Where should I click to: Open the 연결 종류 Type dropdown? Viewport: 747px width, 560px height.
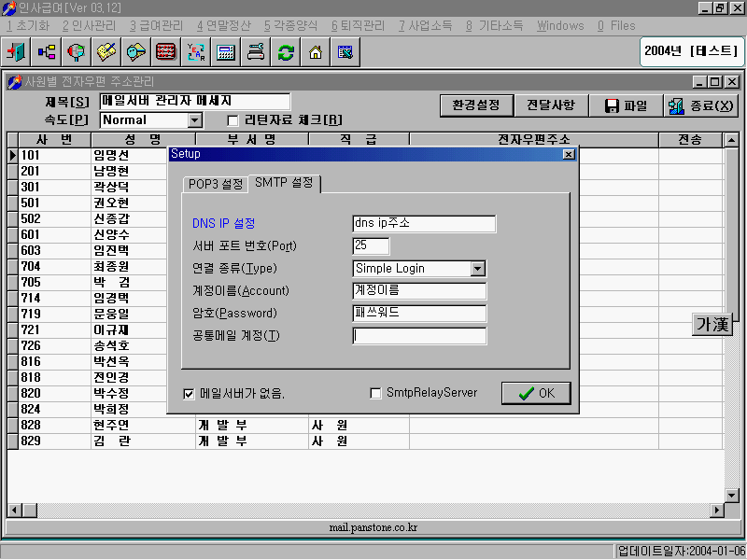click(x=477, y=269)
